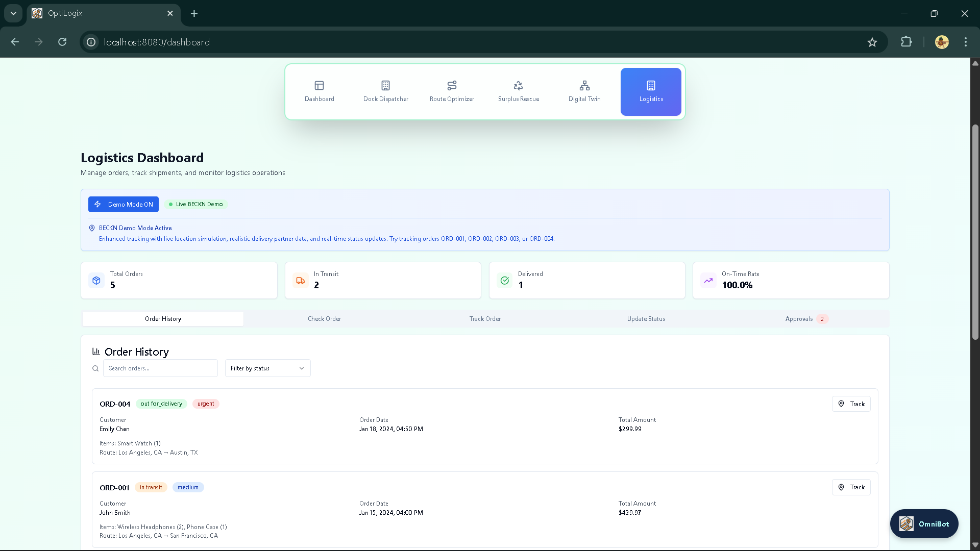Expand Filter by status dropdown
Screen dimensions: 980x551
pyautogui.click(x=267, y=368)
